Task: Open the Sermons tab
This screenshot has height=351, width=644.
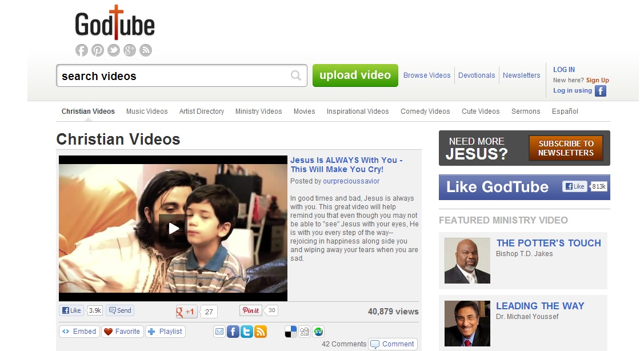Action: pyautogui.click(x=526, y=111)
